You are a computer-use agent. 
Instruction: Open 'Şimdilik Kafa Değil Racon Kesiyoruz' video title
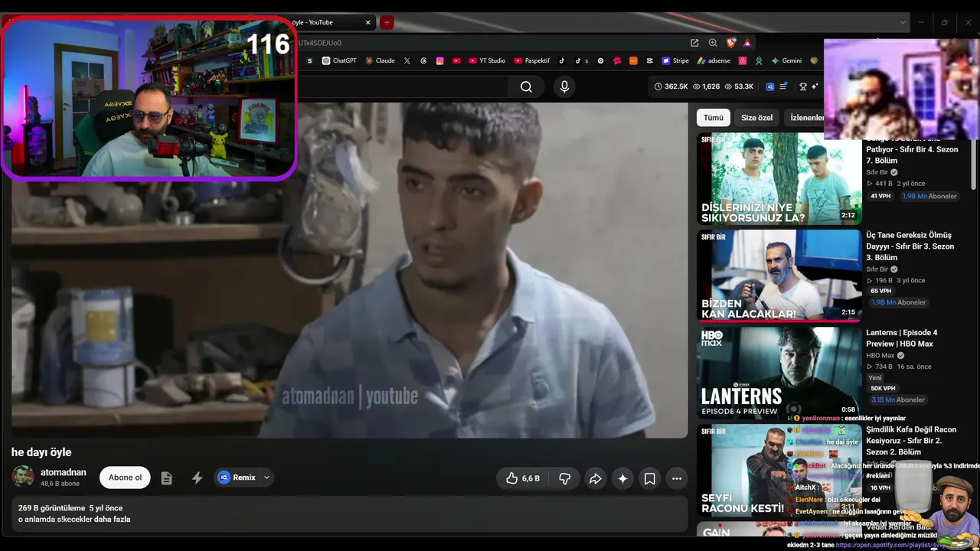pyautogui.click(x=911, y=441)
